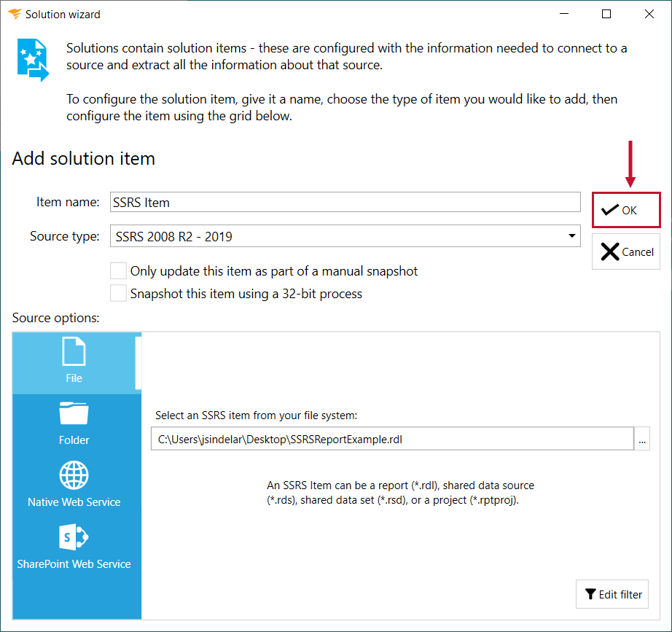672x632 pixels.
Task: Click the SharePoint Web Service label
Action: (74, 563)
